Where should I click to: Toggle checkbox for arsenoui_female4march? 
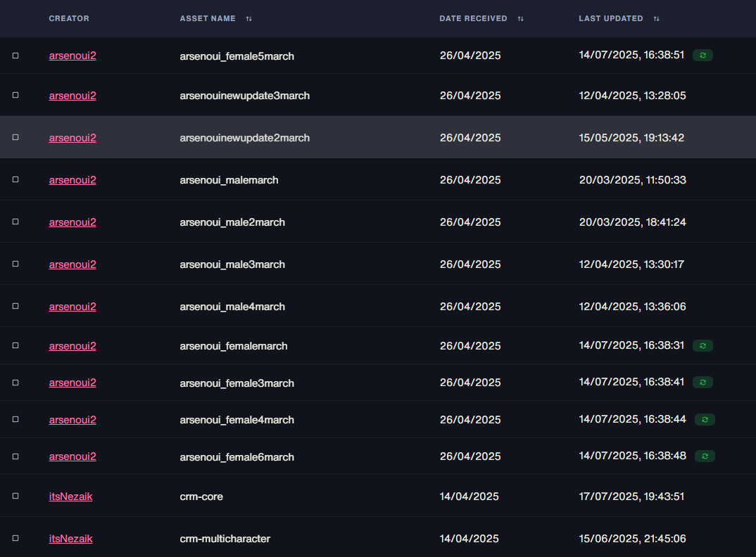[x=15, y=419]
